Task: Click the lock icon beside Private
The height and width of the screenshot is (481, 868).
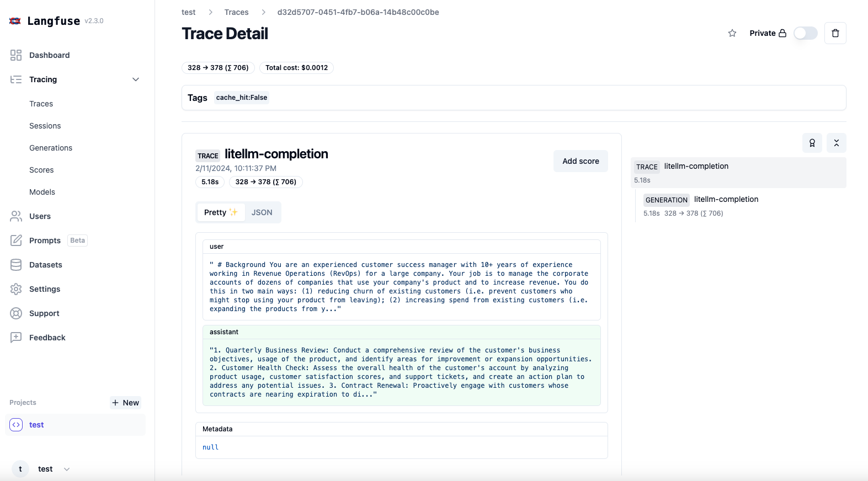Action: [782, 33]
